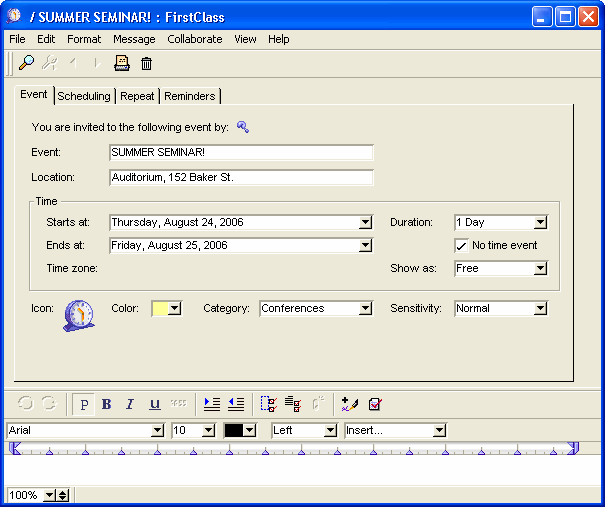The image size is (605, 507).
Task: Toggle the plain text P button
Action: tap(84, 404)
